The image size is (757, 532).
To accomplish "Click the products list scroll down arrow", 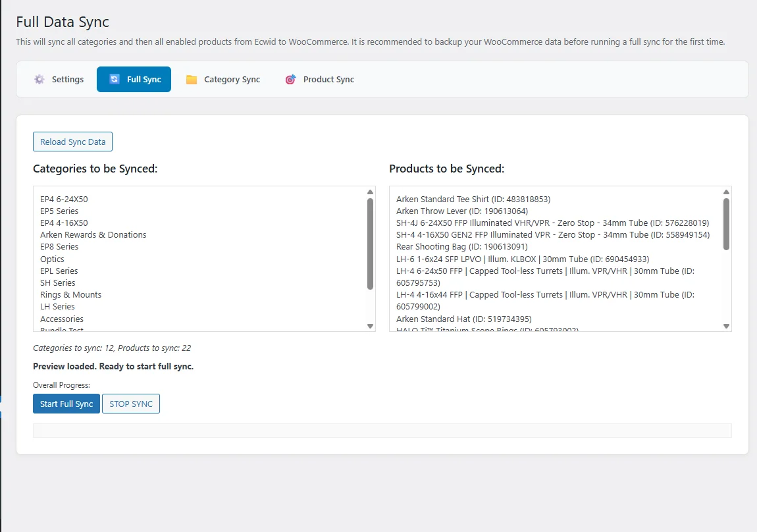I will pyautogui.click(x=726, y=326).
